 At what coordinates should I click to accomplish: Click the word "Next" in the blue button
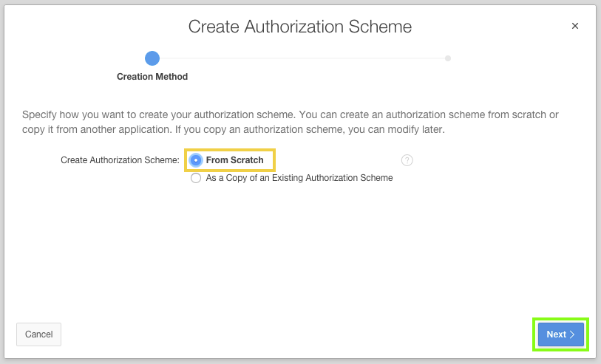point(556,334)
